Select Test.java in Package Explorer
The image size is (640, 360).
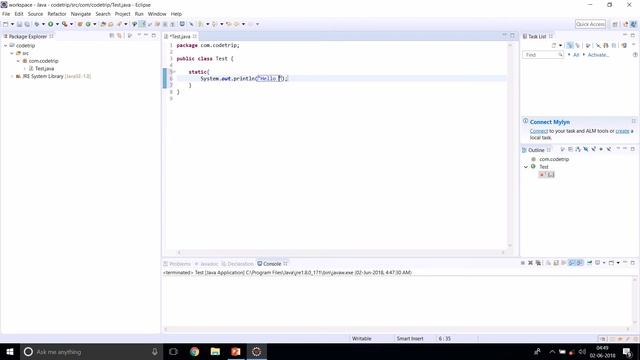(x=44, y=69)
